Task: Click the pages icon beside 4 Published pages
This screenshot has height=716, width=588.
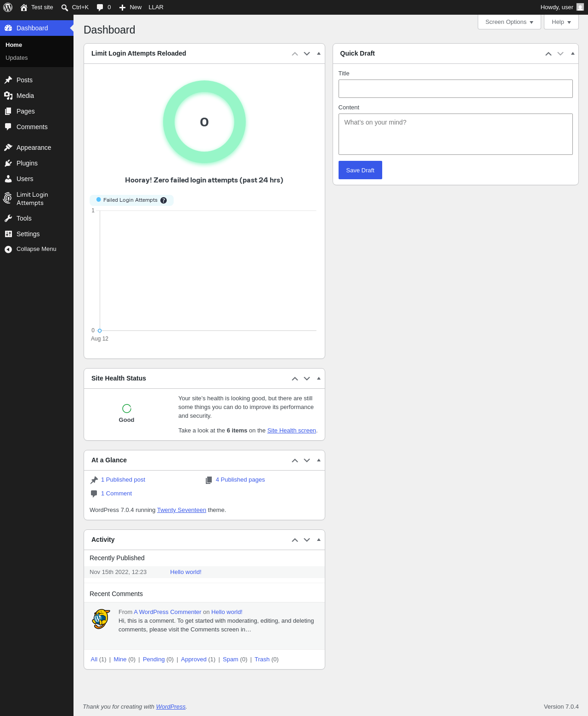Action: coord(209,480)
